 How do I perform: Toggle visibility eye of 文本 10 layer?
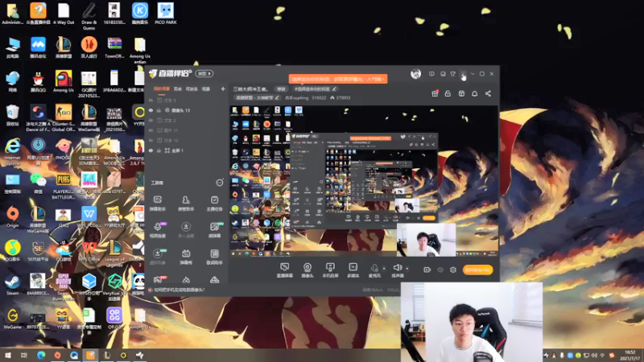151,140
